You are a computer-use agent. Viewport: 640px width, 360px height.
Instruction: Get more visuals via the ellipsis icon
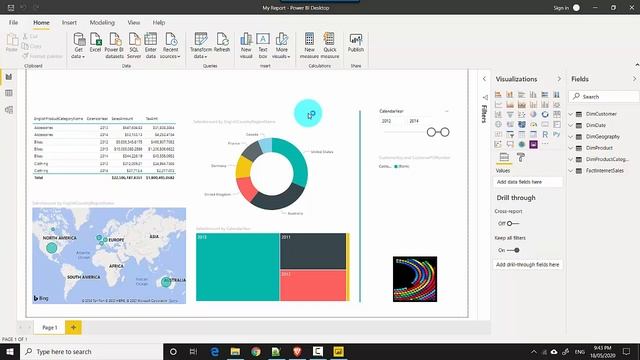pyautogui.click(x=545, y=144)
